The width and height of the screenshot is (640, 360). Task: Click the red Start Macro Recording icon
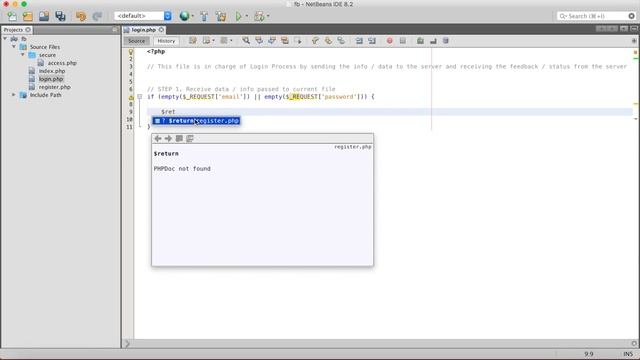tap(389, 40)
